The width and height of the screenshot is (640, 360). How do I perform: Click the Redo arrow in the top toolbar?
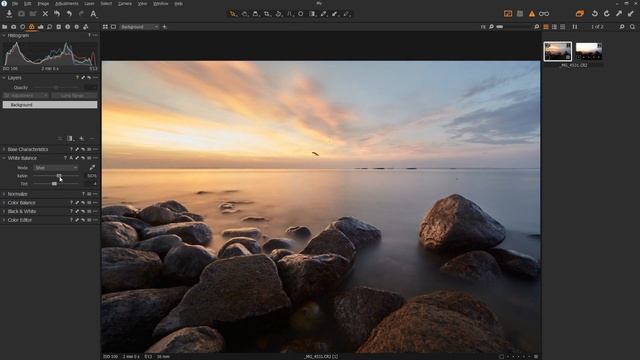[x=81, y=13]
